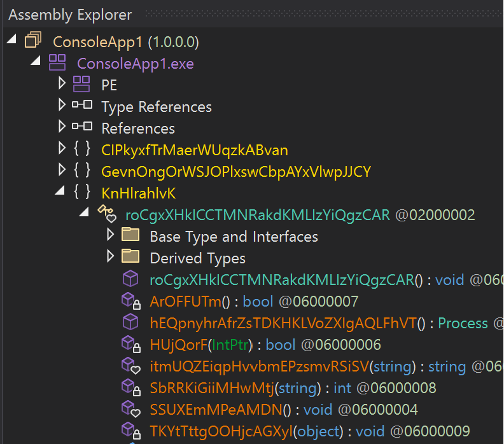Screen dimensions: 504x444
Task: Expand the PE node
Action: coord(62,84)
